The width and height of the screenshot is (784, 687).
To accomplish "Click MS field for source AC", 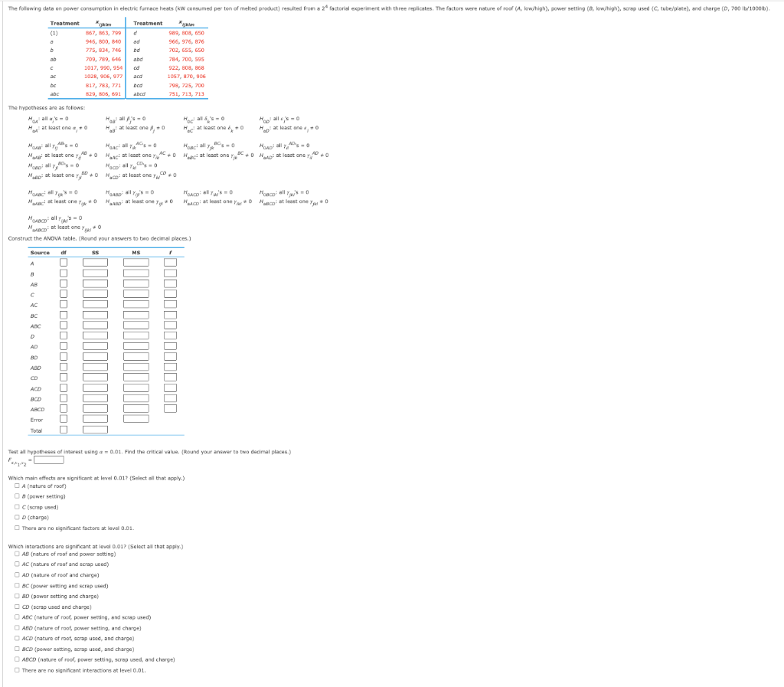I will [x=136, y=305].
